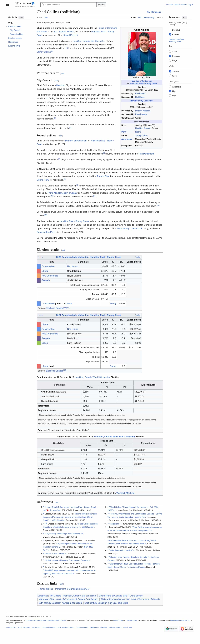Click Ned Kuruc in the 2025 table
The image size is (200, 644).
tap(72, 266)
